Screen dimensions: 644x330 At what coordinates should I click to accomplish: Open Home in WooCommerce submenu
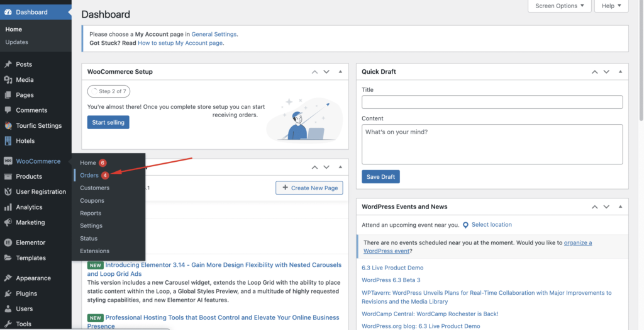88,163
